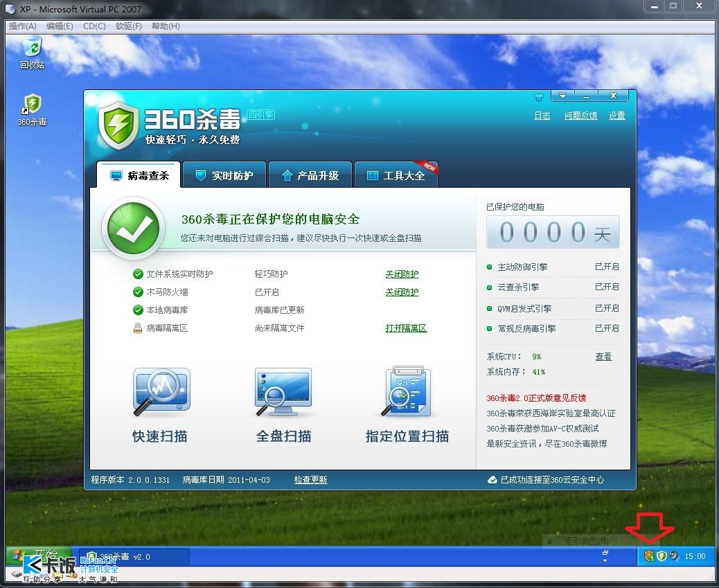
Task: Open the Recycle Bin (回收站) desktop icon
Action: (32, 53)
